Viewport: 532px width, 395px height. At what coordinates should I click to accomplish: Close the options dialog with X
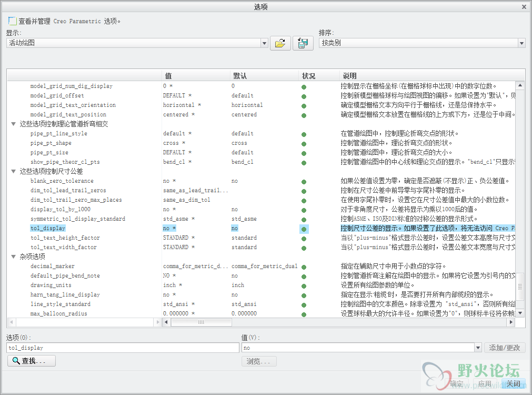(524, 7)
